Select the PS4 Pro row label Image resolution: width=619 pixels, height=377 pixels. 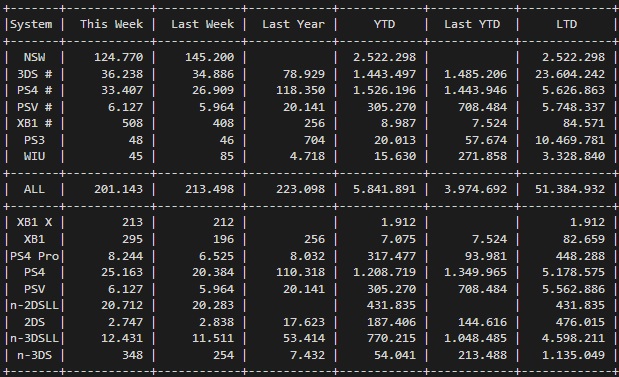pyautogui.click(x=34, y=256)
